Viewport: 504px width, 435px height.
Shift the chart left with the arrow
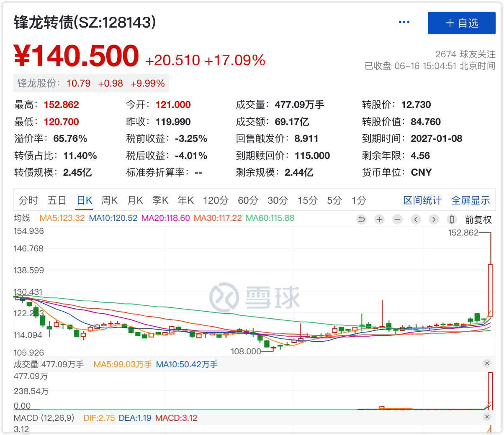[x=416, y=219]
